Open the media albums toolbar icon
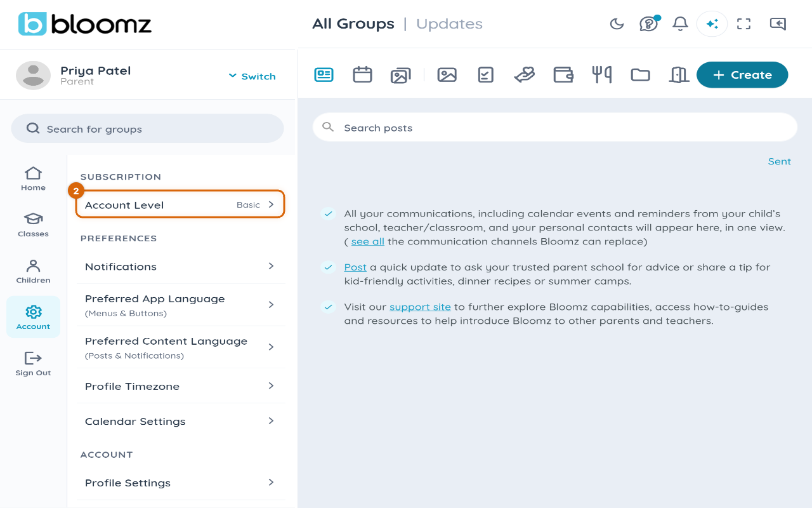812x508 pixels. [x=400, y=76]
